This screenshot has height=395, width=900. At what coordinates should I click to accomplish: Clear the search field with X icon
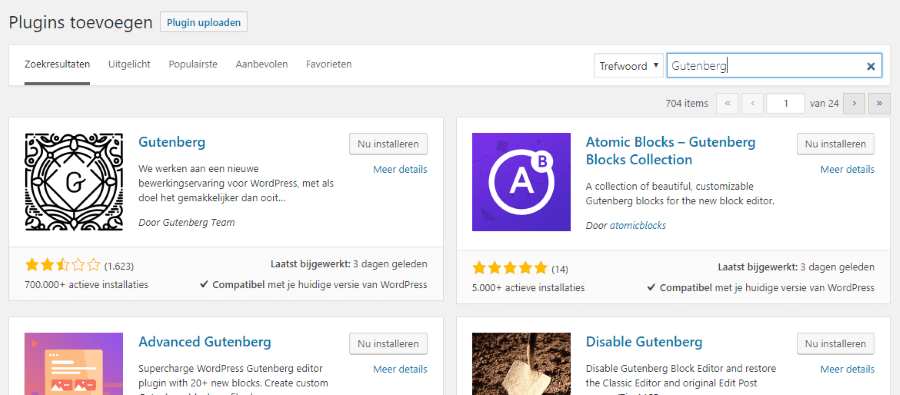click(871, 67)
